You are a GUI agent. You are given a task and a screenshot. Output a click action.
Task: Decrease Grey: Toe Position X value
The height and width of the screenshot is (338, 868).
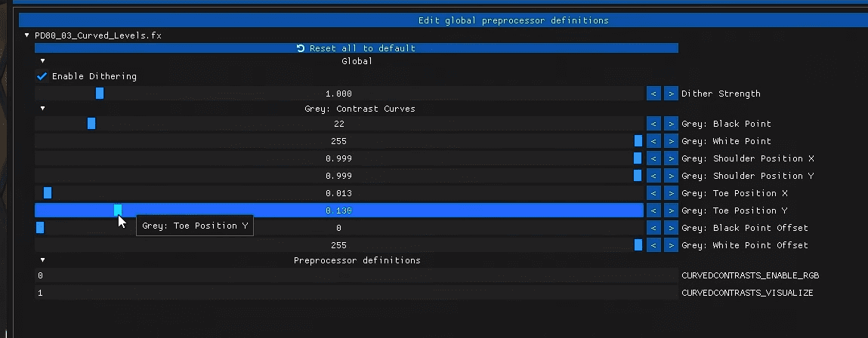pyautogui.click(x=653, y=193)
